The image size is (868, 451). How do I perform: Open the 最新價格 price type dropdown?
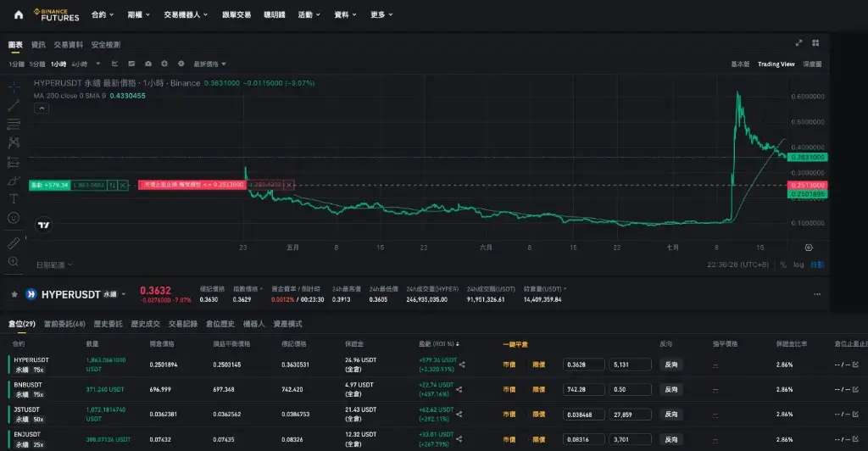(210, 64)
